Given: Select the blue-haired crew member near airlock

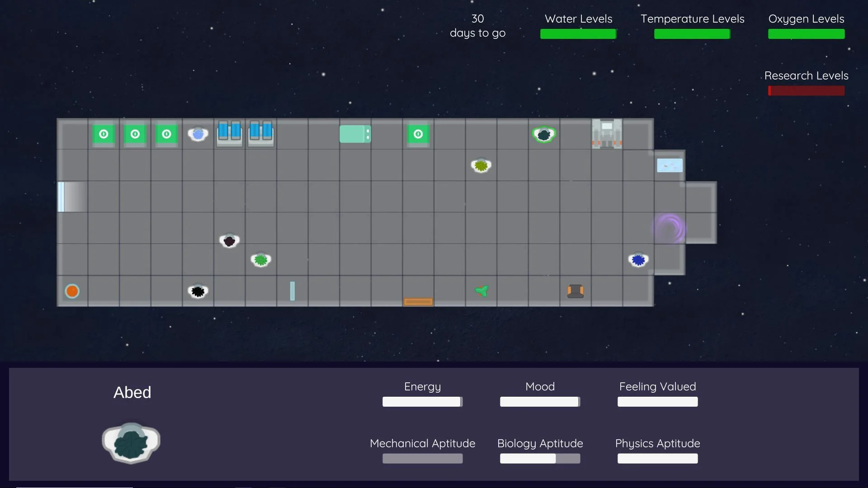Looking at the screenshot, I should coord(638,260).
